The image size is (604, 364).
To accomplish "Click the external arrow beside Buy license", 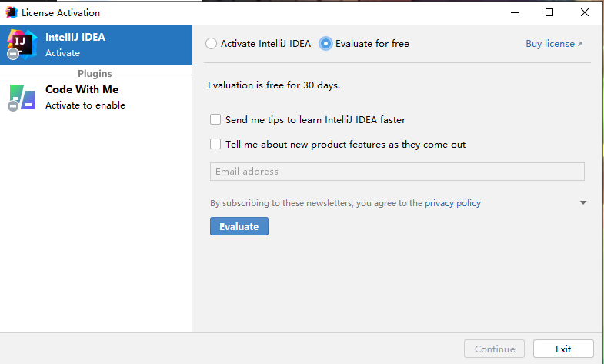I will point(580,45).
